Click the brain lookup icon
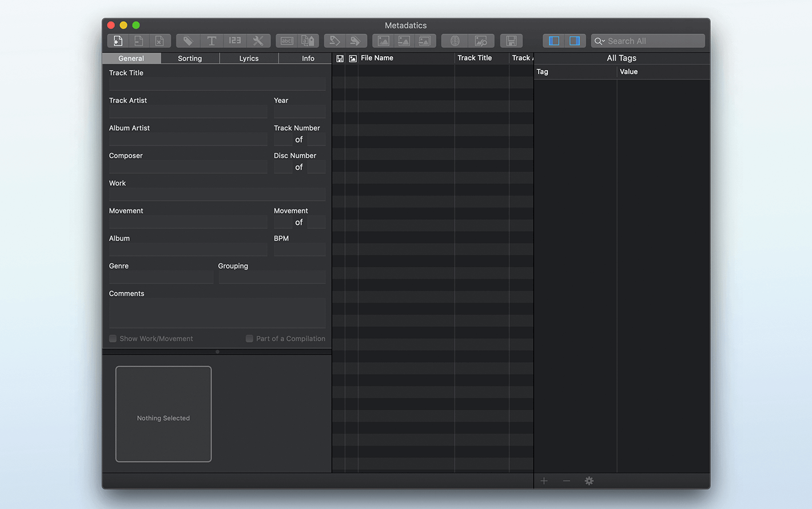812x509 pixels. [455, 41]
